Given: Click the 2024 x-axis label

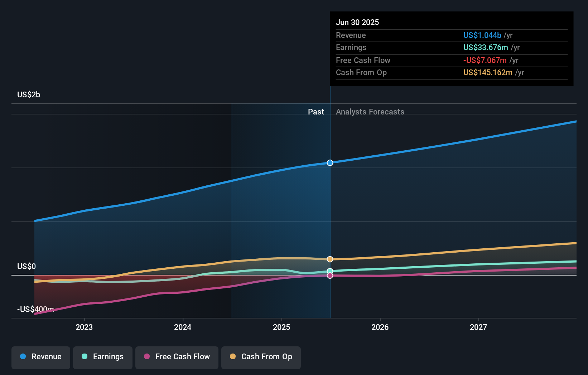Looking at the screenshot, I should (183, 327).
